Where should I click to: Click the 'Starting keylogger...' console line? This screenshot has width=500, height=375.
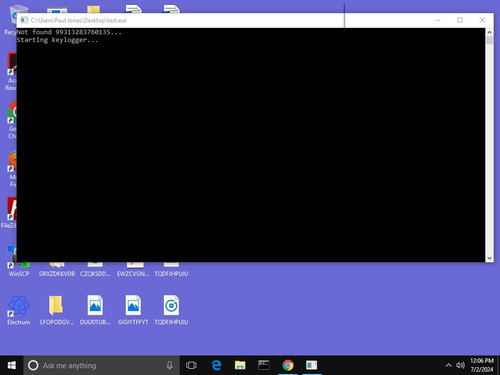[57, 40]
